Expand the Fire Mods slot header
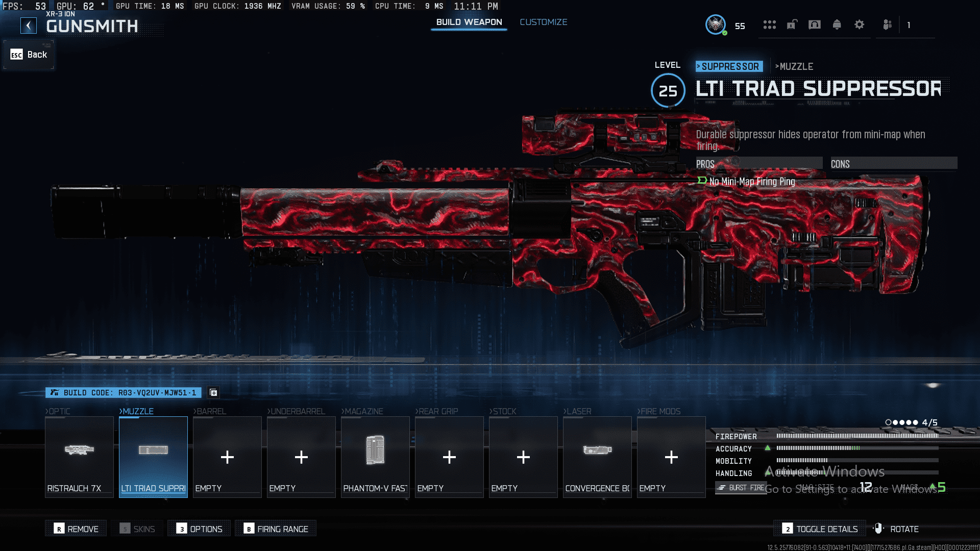 coord(659,411)
